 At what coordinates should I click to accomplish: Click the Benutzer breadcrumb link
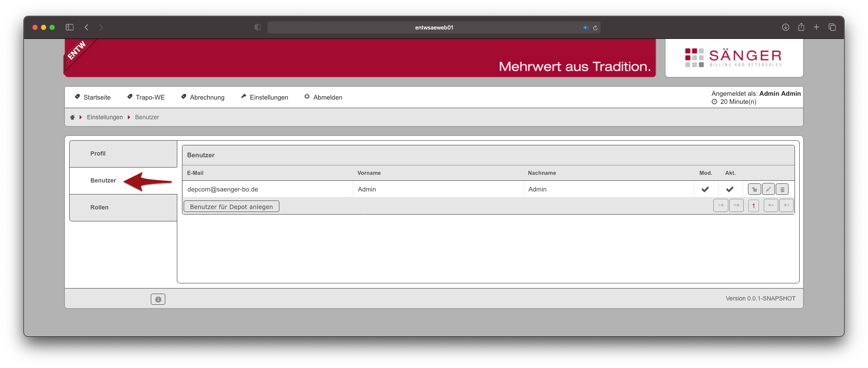tap(147, 117)
